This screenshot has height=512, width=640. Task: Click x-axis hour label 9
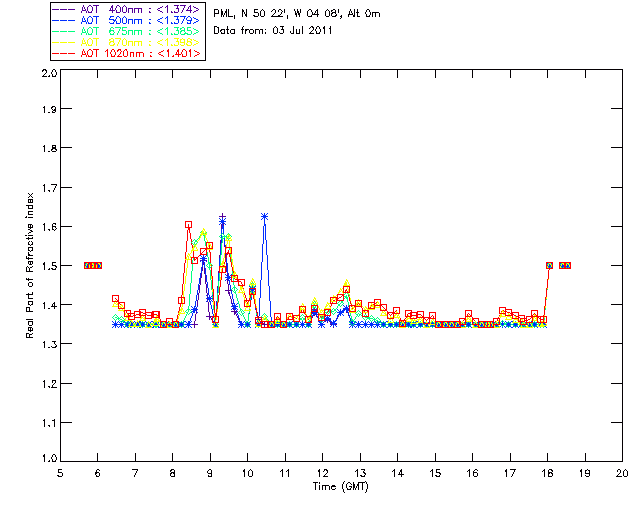pyautogui.click(x=210, y=473)
